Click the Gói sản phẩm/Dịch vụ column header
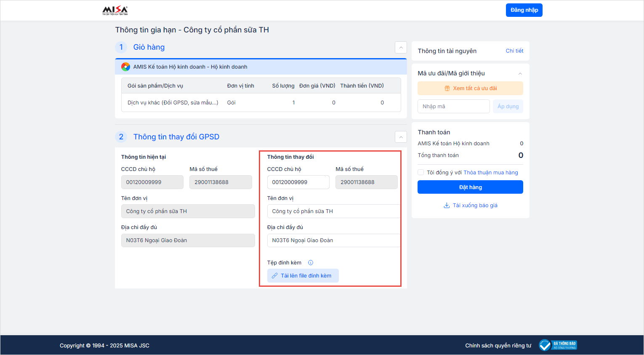The height and width of the screenshot is (355, 644). pyautogui.click(x=155, y=86)
